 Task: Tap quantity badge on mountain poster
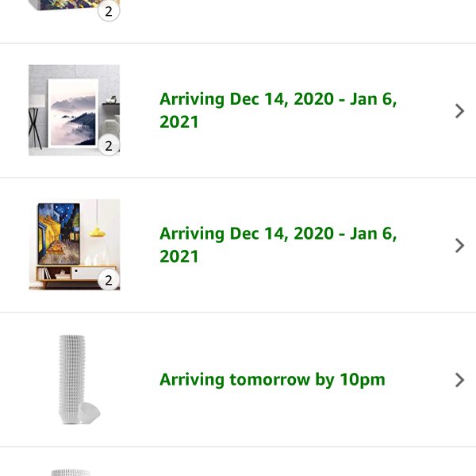tap(109, 146)
